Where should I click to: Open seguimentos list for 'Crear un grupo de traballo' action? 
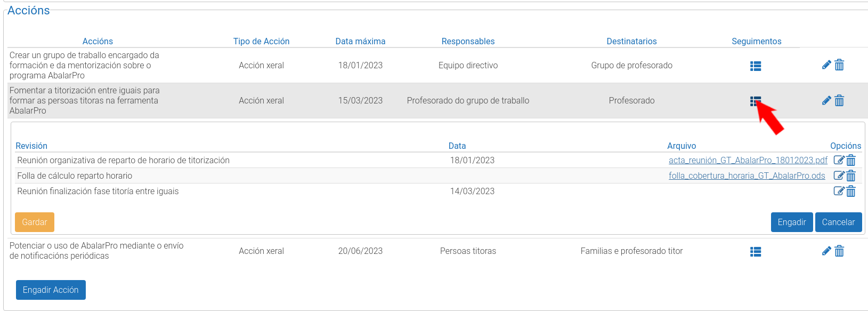(755, 66)
